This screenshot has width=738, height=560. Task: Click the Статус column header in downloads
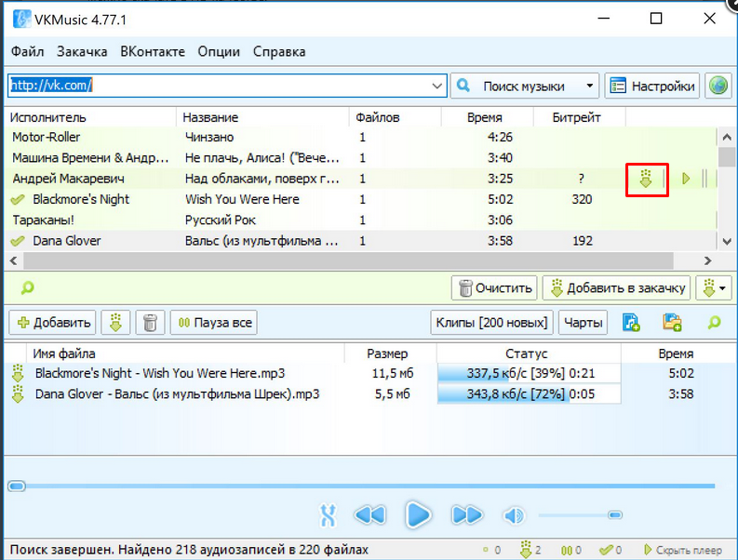pos(529,353)
